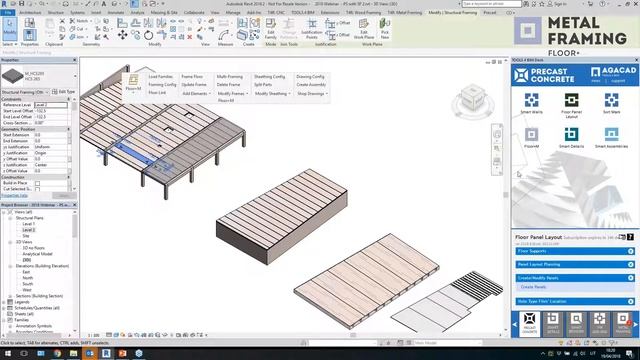Click the Measure tool icon
This screenshot has width=640, height=360.
click(x=224, y=35)
